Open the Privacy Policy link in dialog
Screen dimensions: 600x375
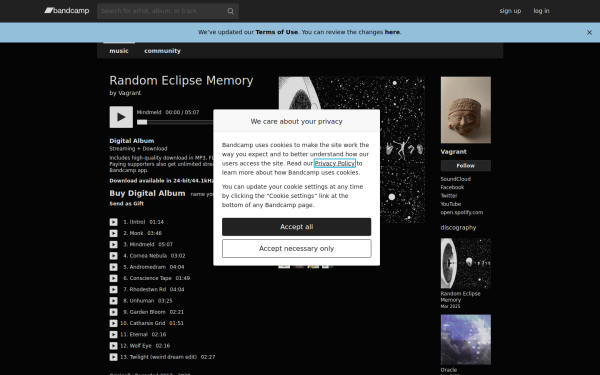(x=335, y=163)
